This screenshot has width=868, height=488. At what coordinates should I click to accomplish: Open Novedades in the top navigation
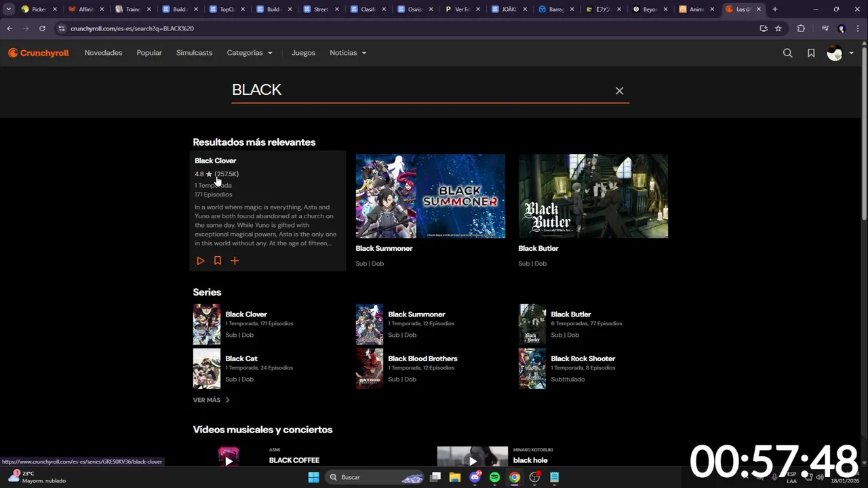tap(103, 53)
